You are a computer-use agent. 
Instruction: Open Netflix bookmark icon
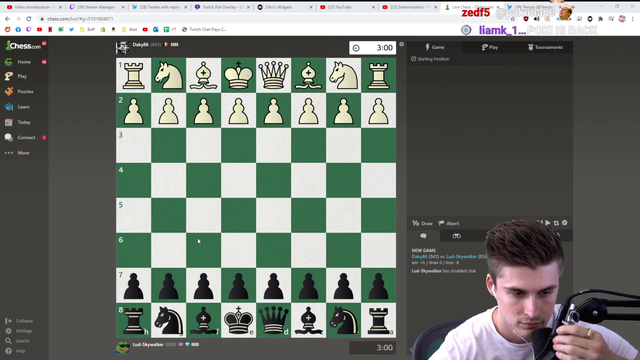point(50,29)
